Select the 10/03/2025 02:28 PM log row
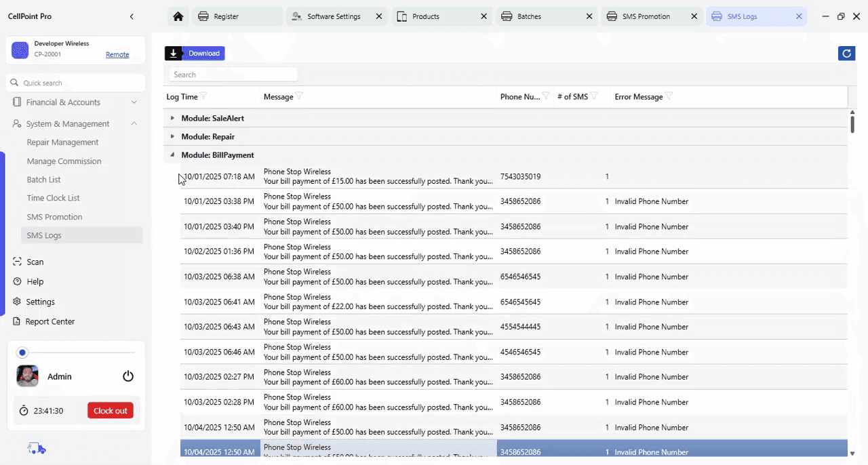The width and height of the screenshot is (868, 465). (x=513, y=402)
